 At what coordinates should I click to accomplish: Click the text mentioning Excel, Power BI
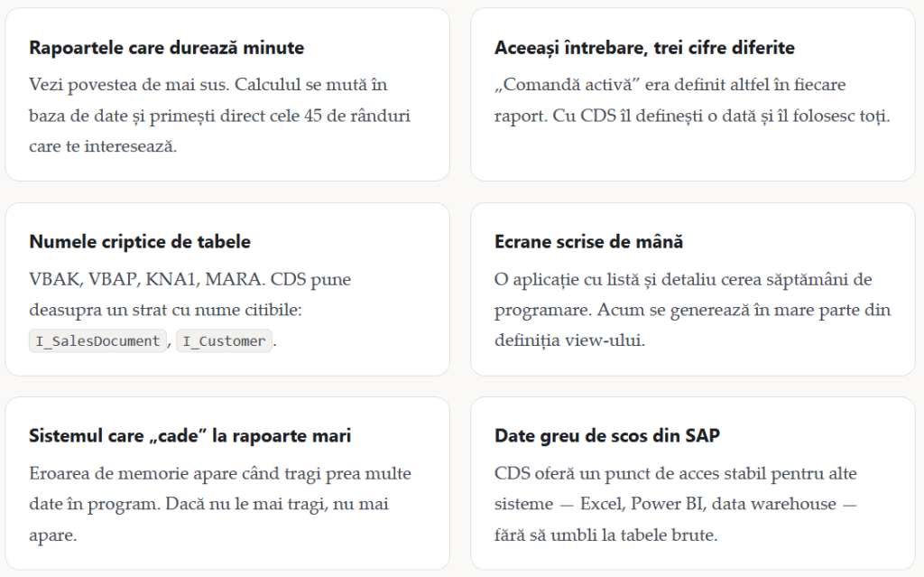[x=675, y=504]
